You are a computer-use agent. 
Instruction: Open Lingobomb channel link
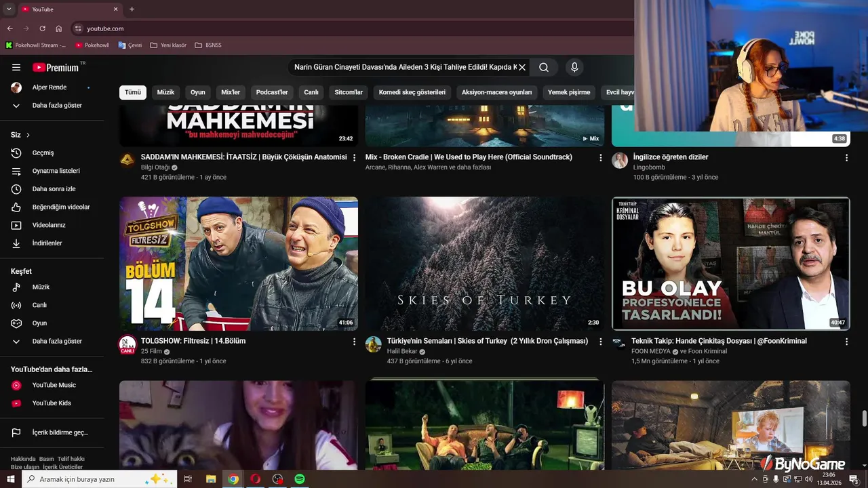click(x=649, y=167)
